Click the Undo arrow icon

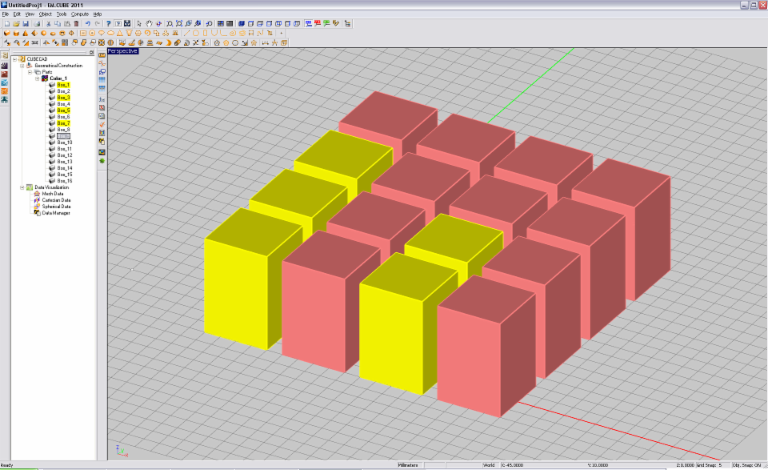(x=88, y=23)
